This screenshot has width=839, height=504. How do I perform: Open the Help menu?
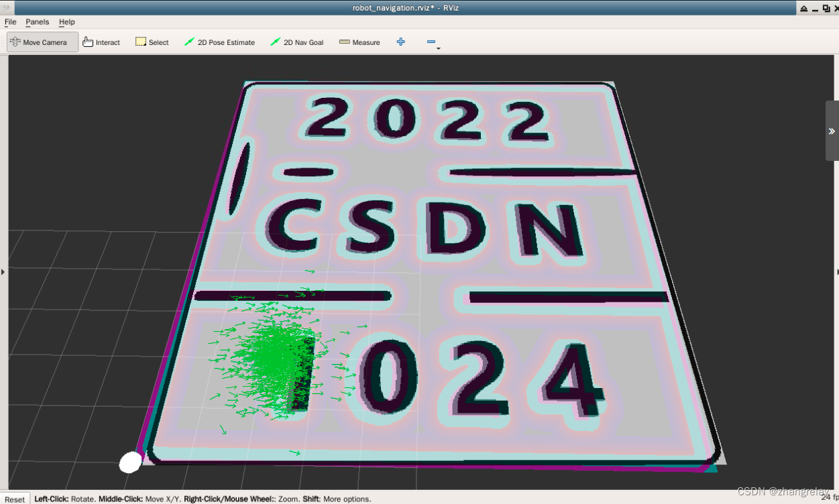[x=66, y=22]
